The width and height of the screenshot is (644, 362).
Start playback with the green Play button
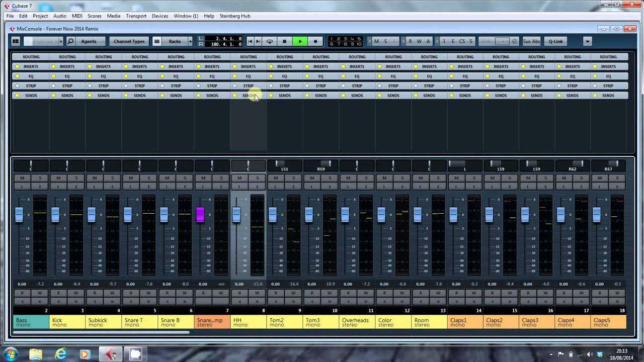(x=300, y=41)
